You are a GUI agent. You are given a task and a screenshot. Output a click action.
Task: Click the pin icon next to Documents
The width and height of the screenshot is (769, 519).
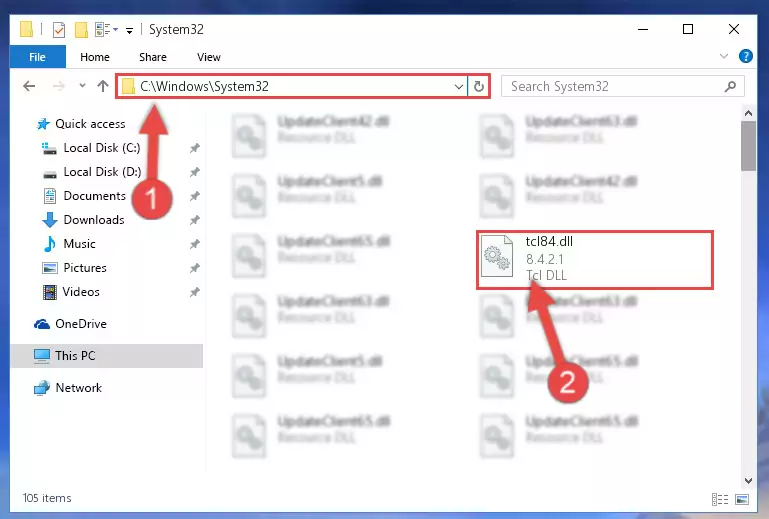click(195, 196)
